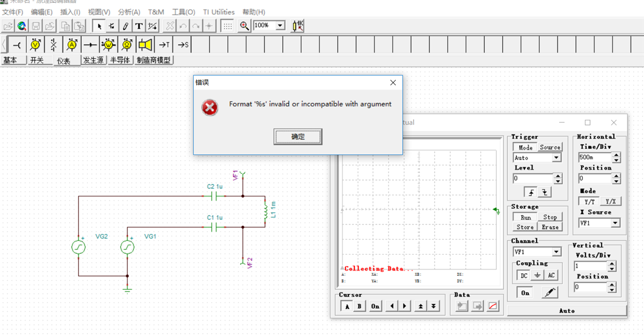Open file with the folder icon
Screen dimensions: 644x336
point(8,26)
